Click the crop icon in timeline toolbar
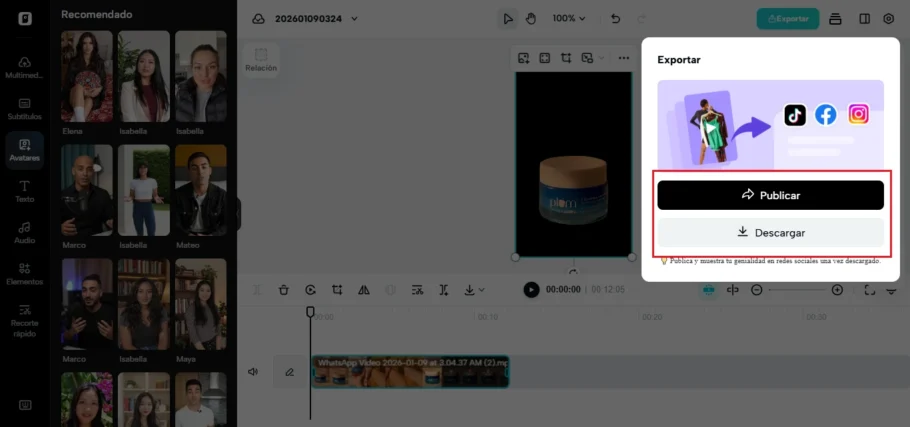This screenshot has height=427, width=910. pyautogui.click(x=337, y=290)
